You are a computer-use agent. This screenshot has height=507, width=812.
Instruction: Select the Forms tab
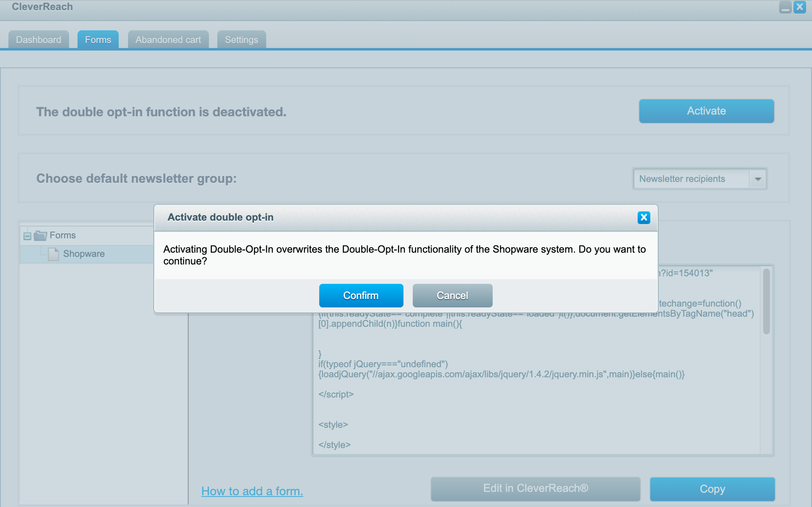(98, 40)
